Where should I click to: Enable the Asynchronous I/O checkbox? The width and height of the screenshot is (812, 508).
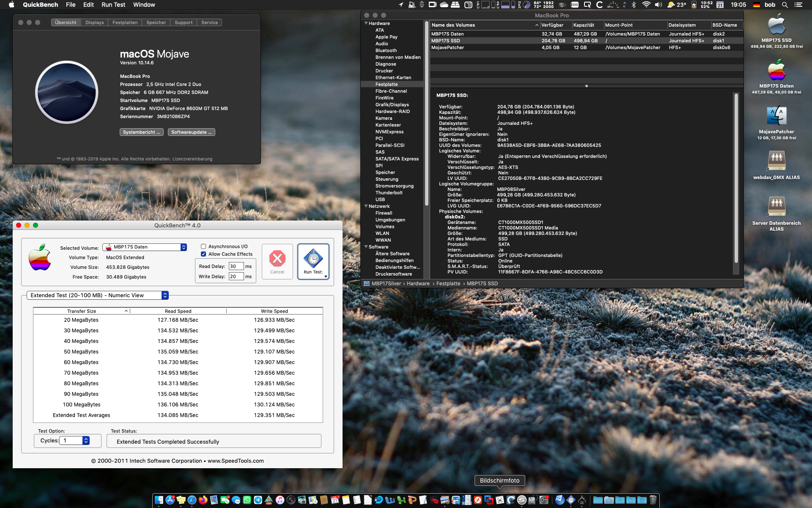[x=203, y=246]
